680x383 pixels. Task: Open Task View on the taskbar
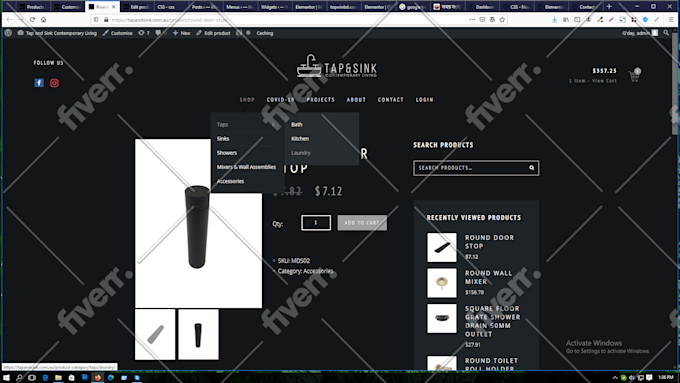32,377
